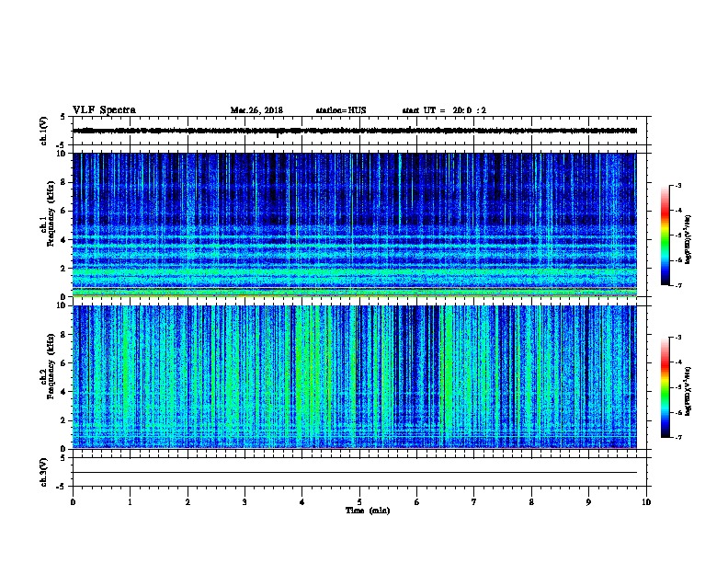Click time axis tick label "10"

tap(646, 502)
